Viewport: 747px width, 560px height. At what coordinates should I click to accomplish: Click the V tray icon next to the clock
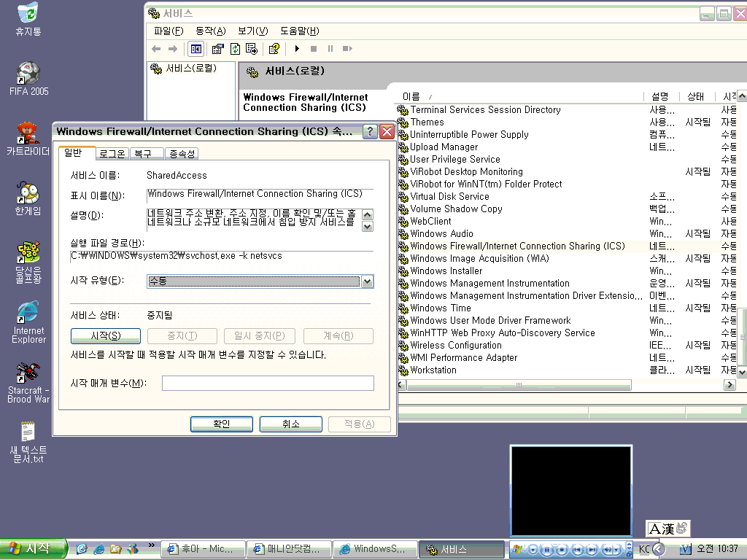(x=684, y=549)
